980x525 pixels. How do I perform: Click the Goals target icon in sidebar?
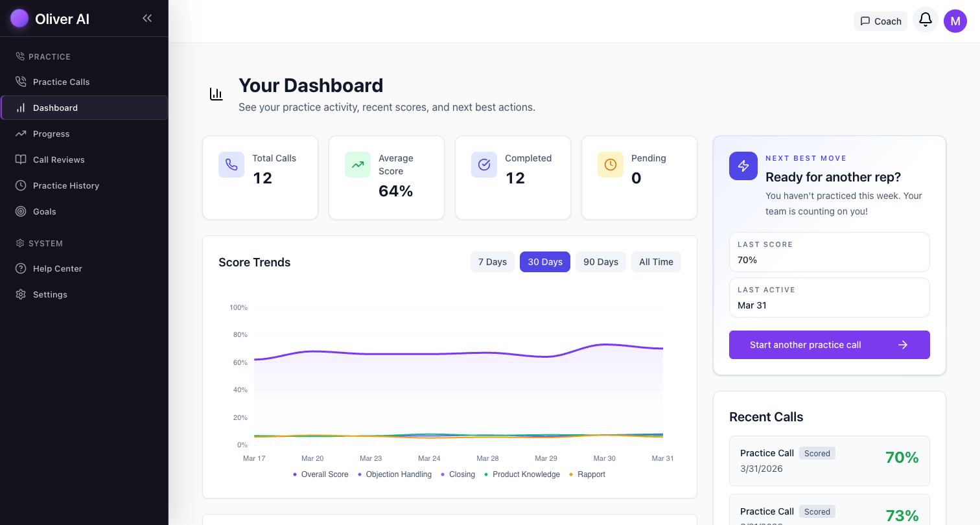click(x=21, y=211)
